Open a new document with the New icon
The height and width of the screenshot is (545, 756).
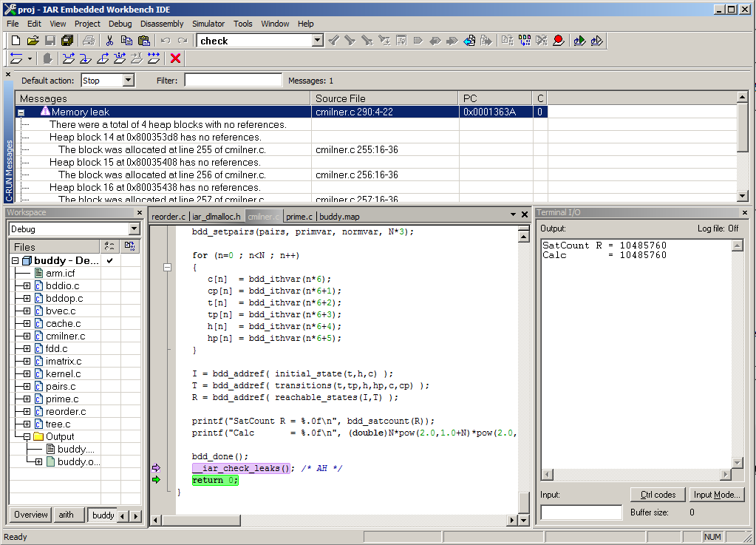tap(15, 40)
